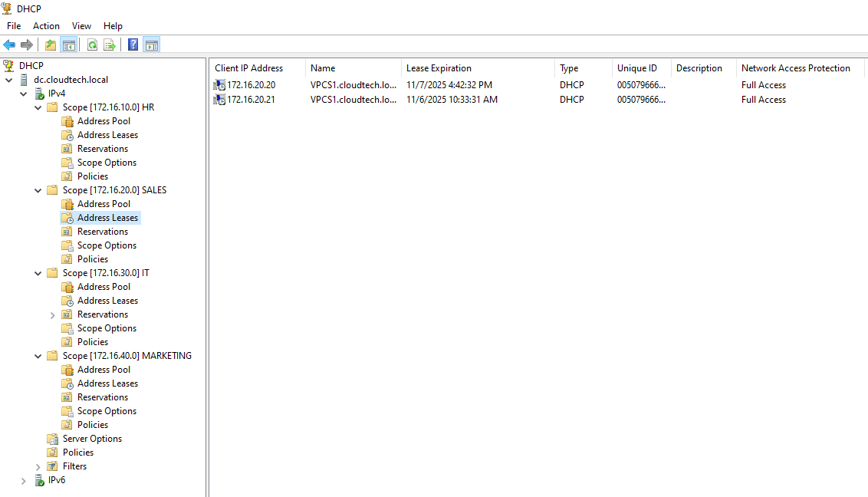Toggle the Show/Hide Console Tree button

[x=69, y=45]
